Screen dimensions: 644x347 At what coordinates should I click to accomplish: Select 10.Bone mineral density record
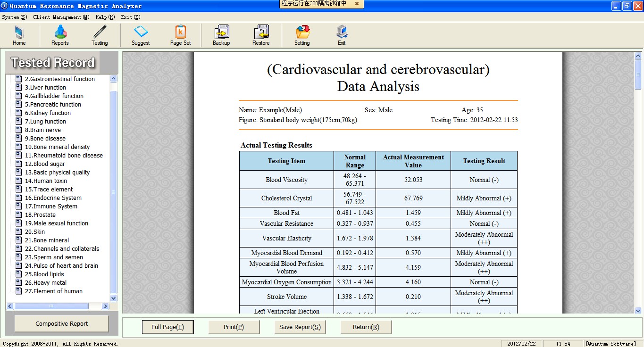click(57, 147)
